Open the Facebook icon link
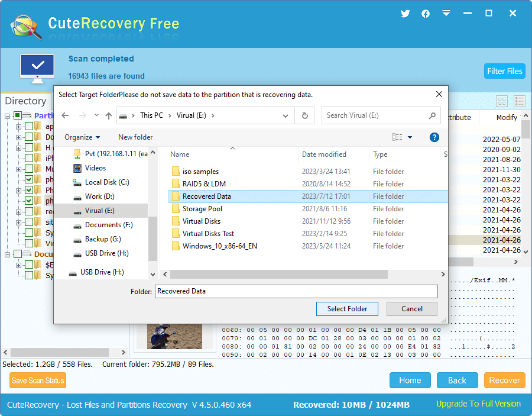 click(426, 14)
